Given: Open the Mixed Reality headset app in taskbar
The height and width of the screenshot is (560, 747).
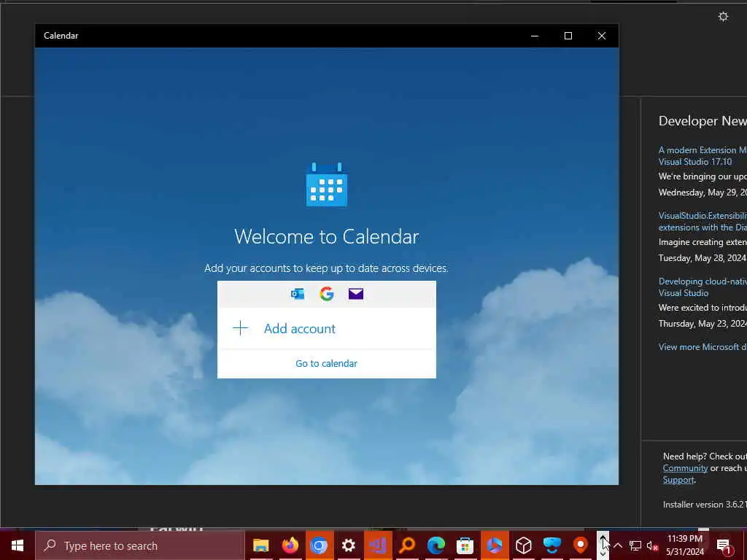Looking at the screenshot, I should click(x=552, y=545).
